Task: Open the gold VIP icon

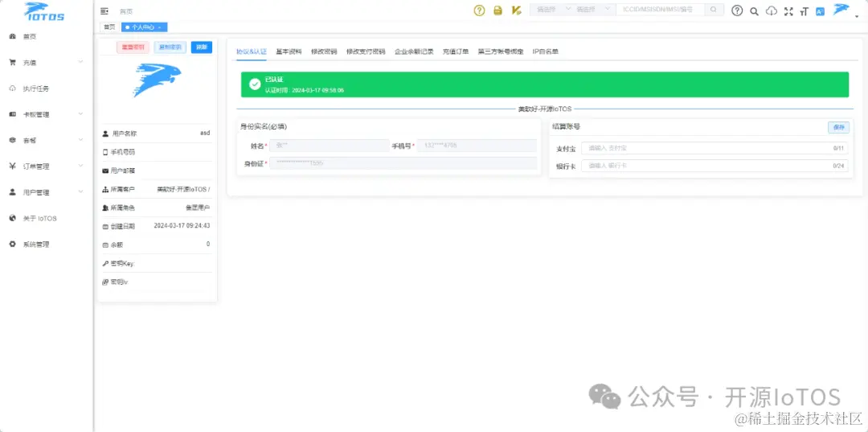Action: 517,10
